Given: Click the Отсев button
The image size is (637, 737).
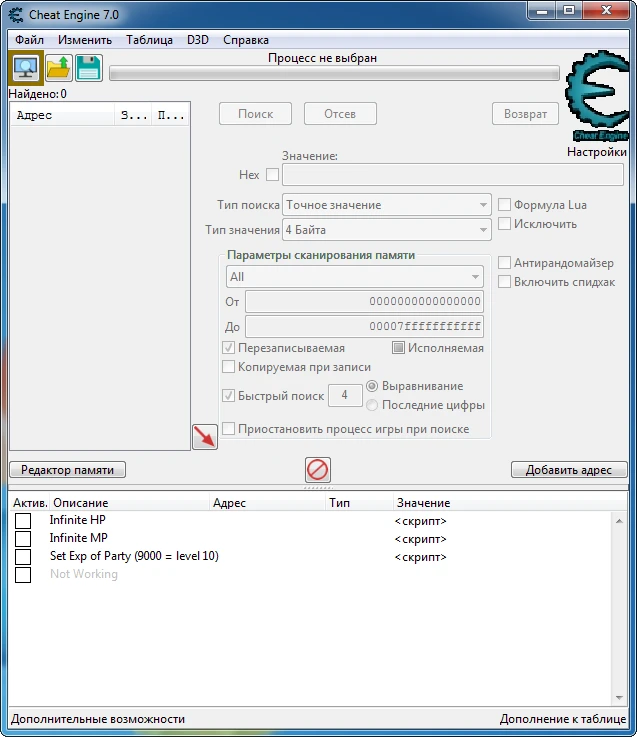Looking at the screenshot, I should coord(340,114).
